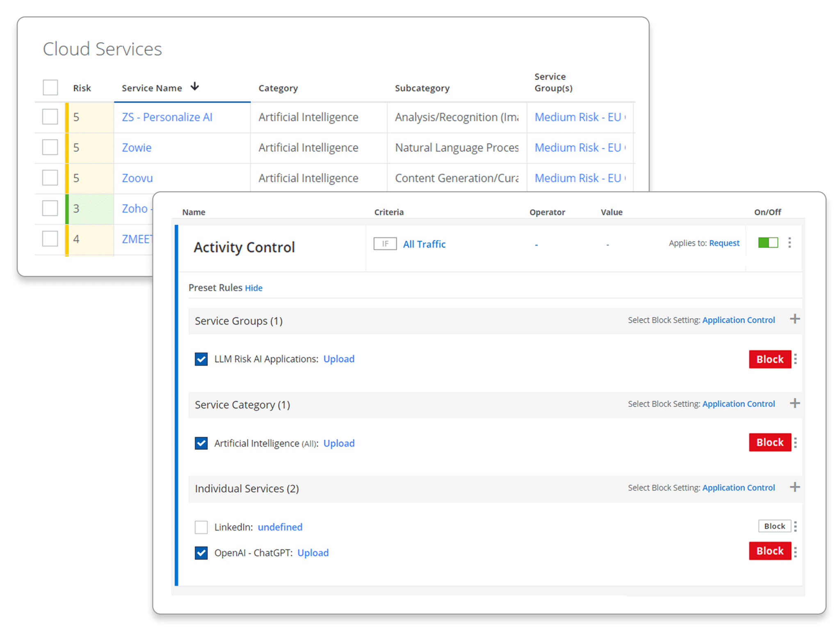Turn off the Activity Control green toggle

(768, 243)
